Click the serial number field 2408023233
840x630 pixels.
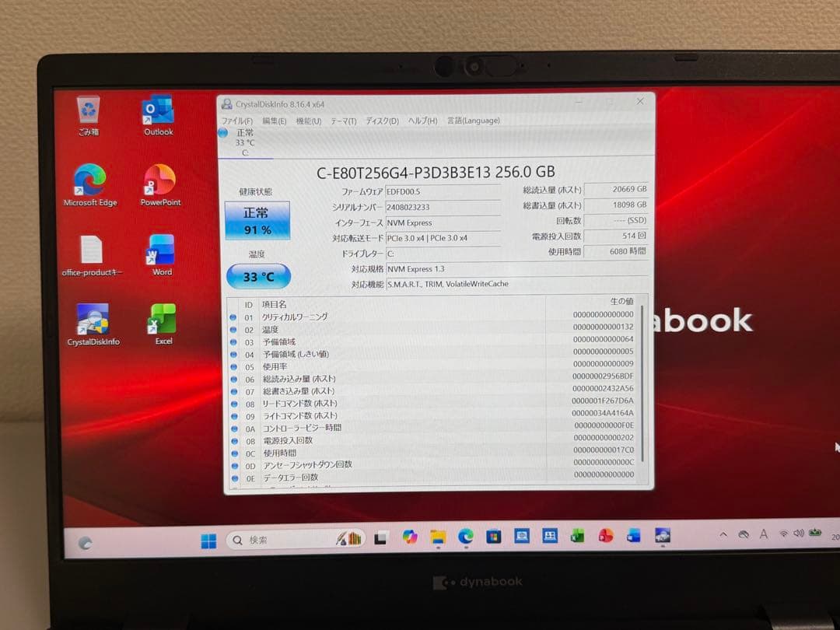pyautogui.click(x=443, y=207)
